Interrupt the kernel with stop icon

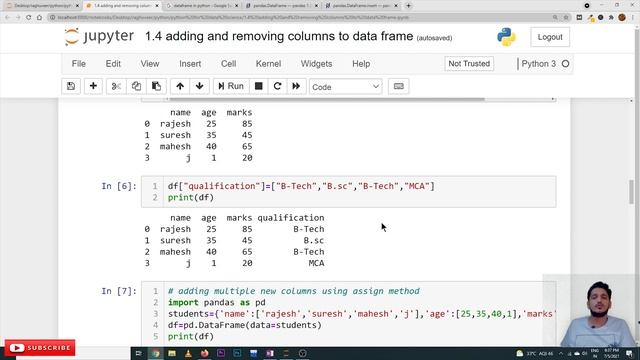pos(258,86)
